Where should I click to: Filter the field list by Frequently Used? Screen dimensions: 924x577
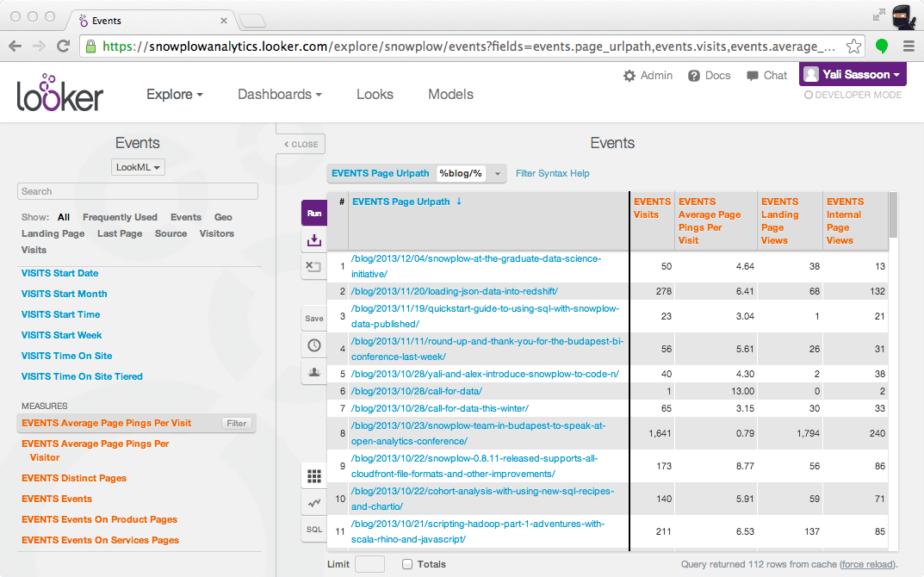tap(121, 217)
